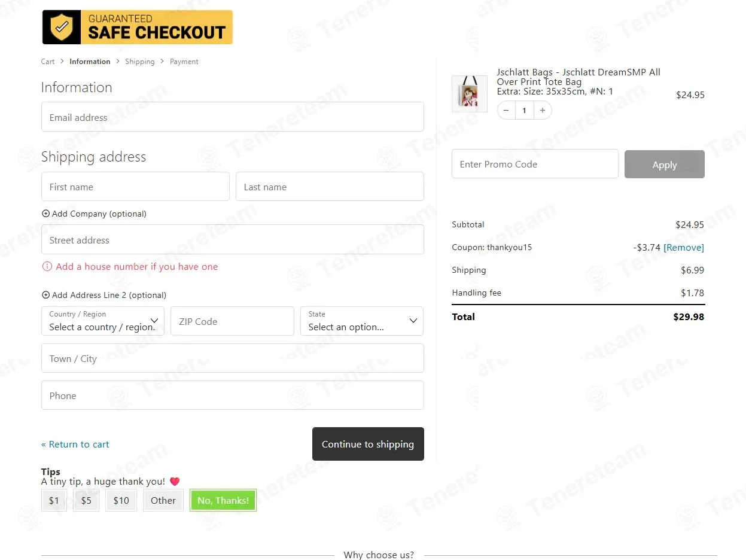This screenshot has width=746, height=560.
Task: Click the coupon discount -$3.74
Action: coord(647,248)
